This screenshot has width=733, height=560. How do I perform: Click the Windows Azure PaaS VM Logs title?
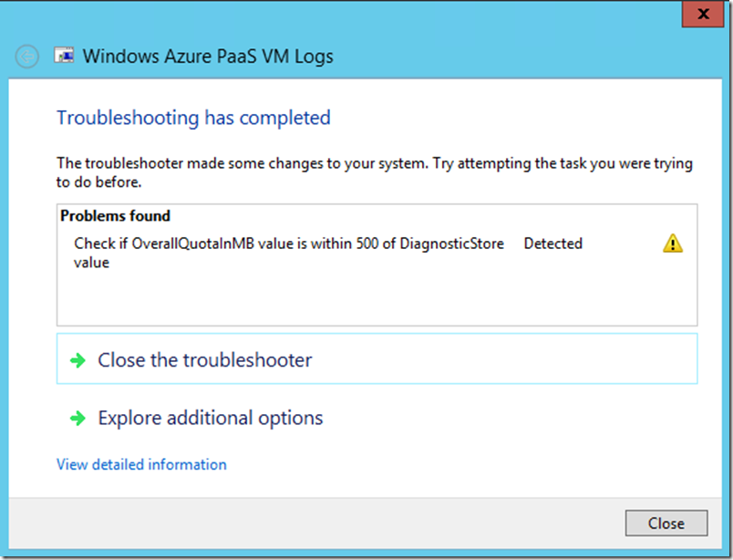pos(208,57)
